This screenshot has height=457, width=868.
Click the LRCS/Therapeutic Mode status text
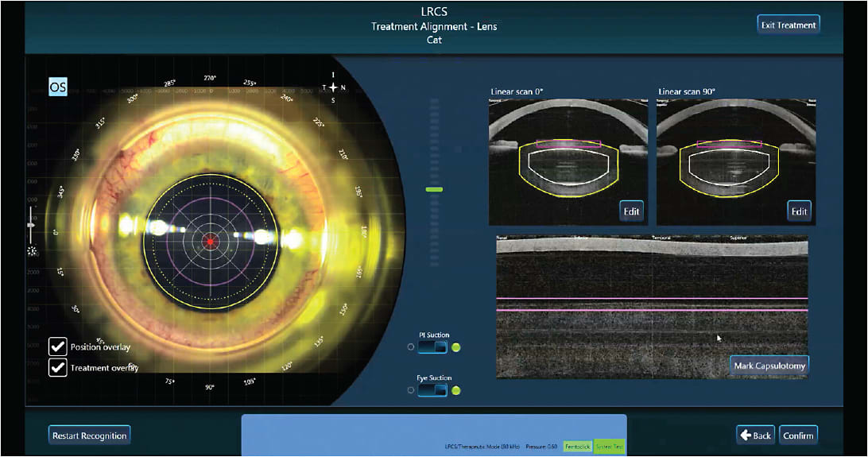[x=482, y=447]
